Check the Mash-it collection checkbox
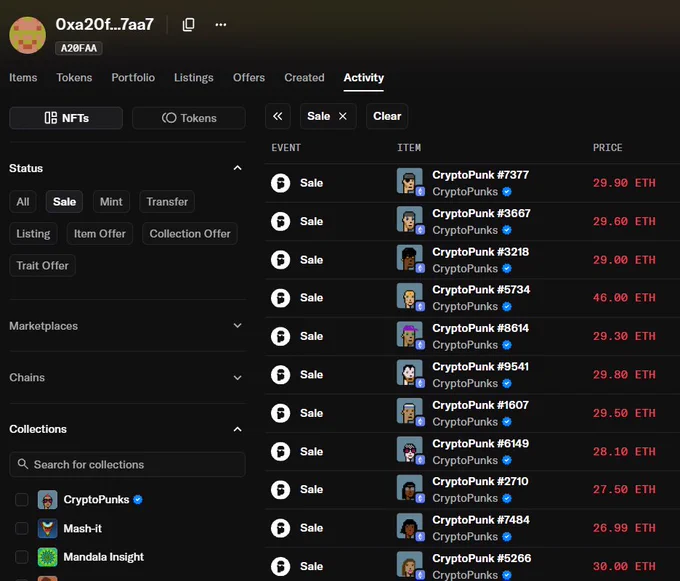680x581 pixels. [x=22, y=528]
